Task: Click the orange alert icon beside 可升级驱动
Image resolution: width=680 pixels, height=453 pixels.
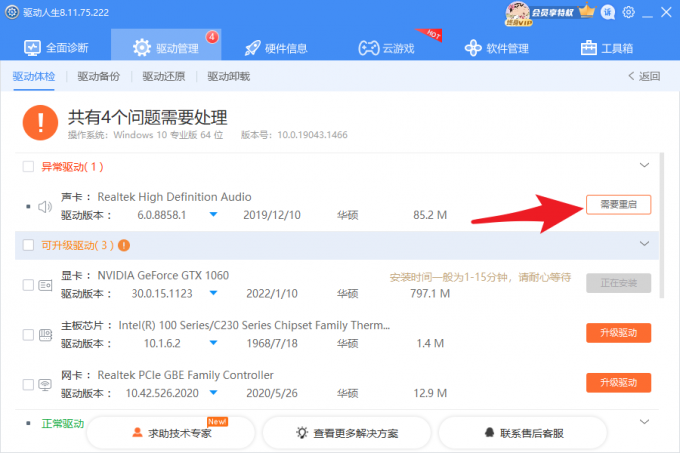Action: tap(124, 245)
